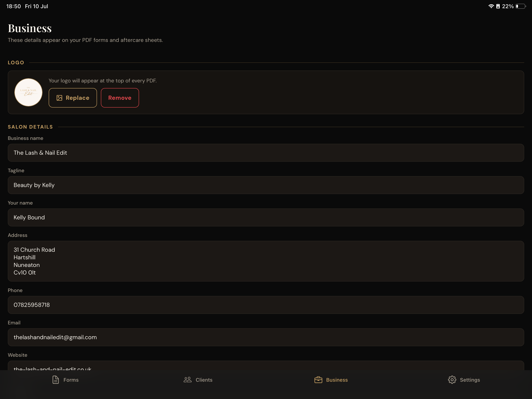Image resolution: width=532 pixels, height=399 pixels.
Task: Click the LOGO section header
Action: (x=16, y=63)
